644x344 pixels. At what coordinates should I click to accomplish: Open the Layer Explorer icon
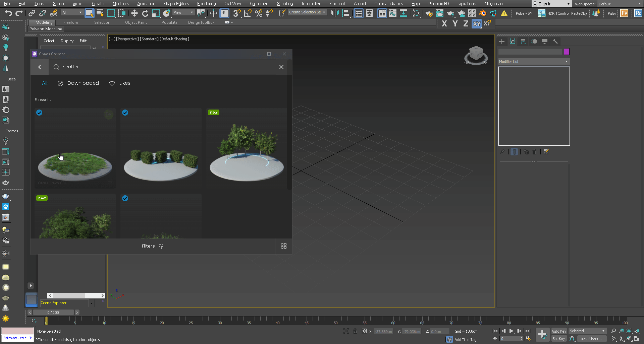click(x=369, y=13)
